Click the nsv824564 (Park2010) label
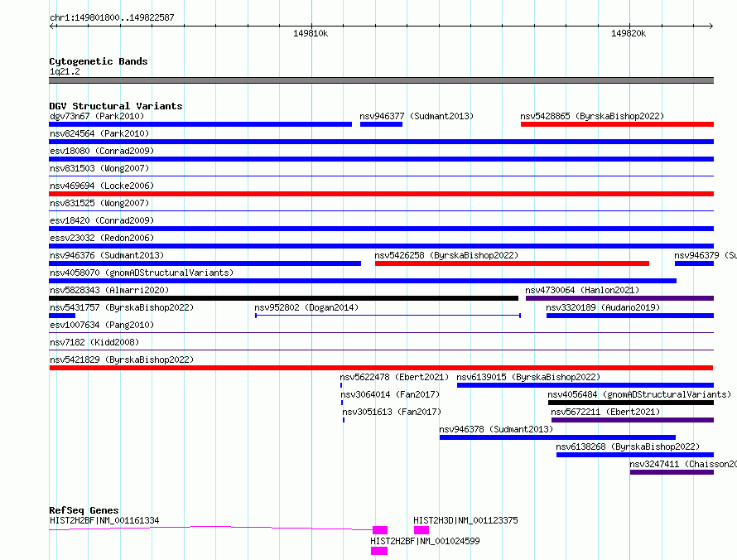This screenshot has width=737, height=560. (99, 133)
